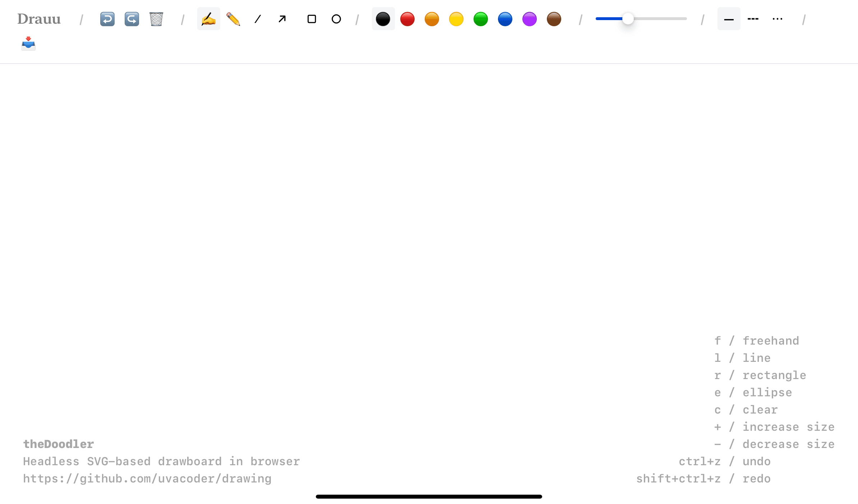Pick the orange color swatch
858x504 pixels.
tap(432, 19)
